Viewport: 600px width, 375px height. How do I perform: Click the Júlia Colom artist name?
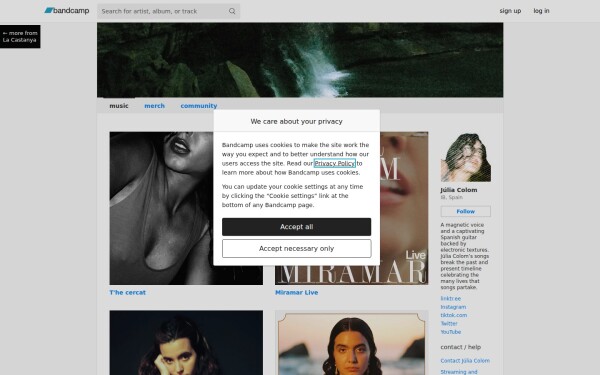[458, 190]
